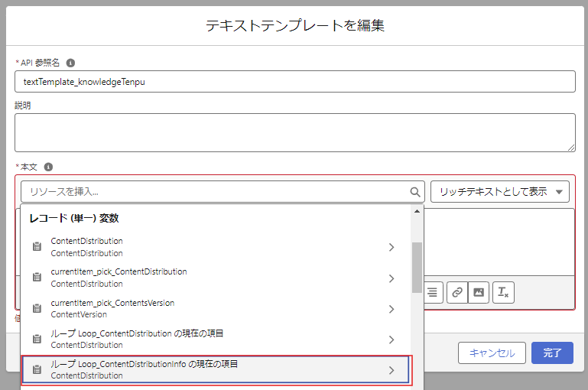
Task: Click record icon of Loop_ContentDistribution の現在の項目
Action: click(x=37, y=339)
